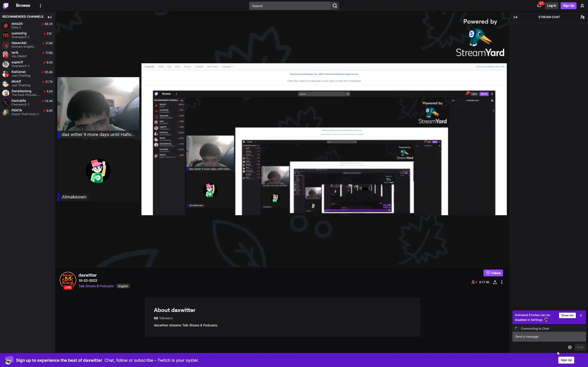Viewport: 588px width, 367px height.
Task: Collapse the Recommended Channels sidebar
Action: (50, 17)
